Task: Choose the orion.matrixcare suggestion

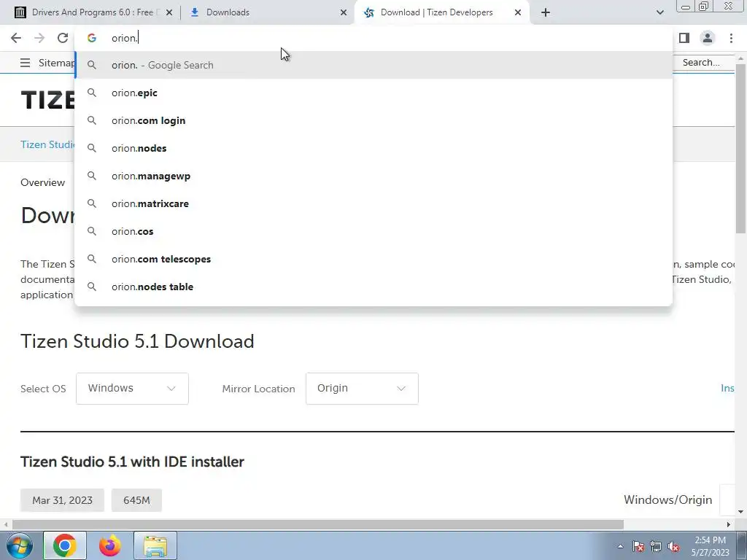Action: pyautogui.click(x=373, y=203)
